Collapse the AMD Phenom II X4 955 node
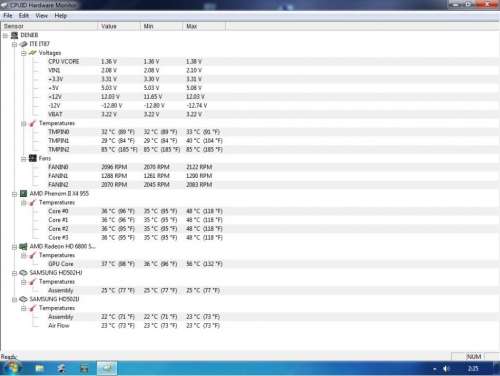Image resolution: width=500 pixels, height=376 pixels. coord(14,194)
